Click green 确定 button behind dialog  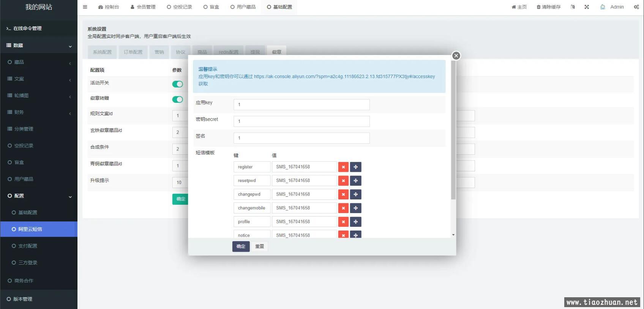coord(180,199)
